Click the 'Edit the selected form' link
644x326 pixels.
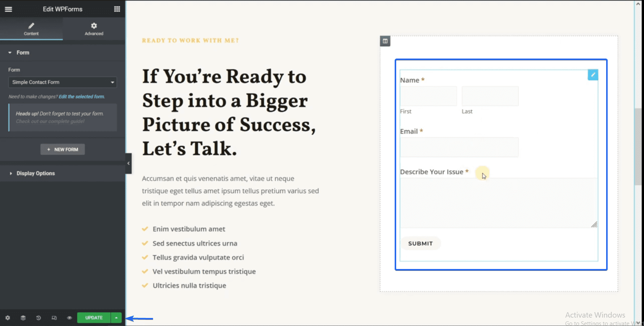(82, 97)
